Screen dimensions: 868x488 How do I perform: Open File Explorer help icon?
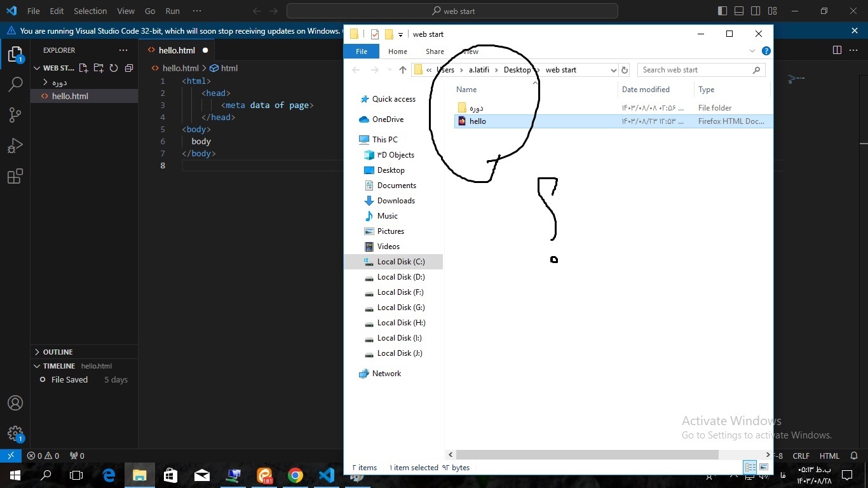point(766,51)
